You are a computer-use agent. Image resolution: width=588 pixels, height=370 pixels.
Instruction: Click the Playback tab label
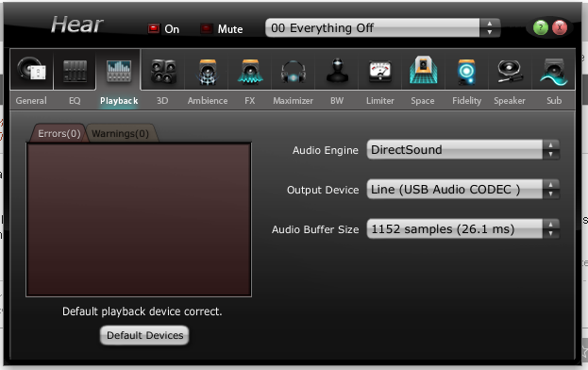pyautogui.click(x=119, y=100)
